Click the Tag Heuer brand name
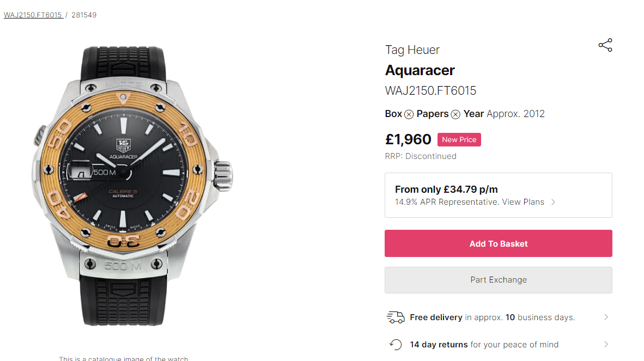This screenshot has width=644, height=361. pyautogui.click(x=412, y=50)
